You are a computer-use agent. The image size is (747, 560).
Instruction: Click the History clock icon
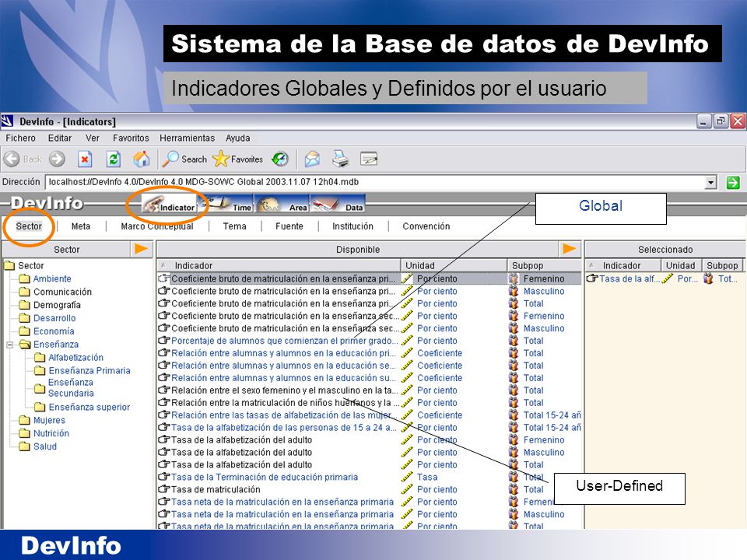click(x=280, y=159)
